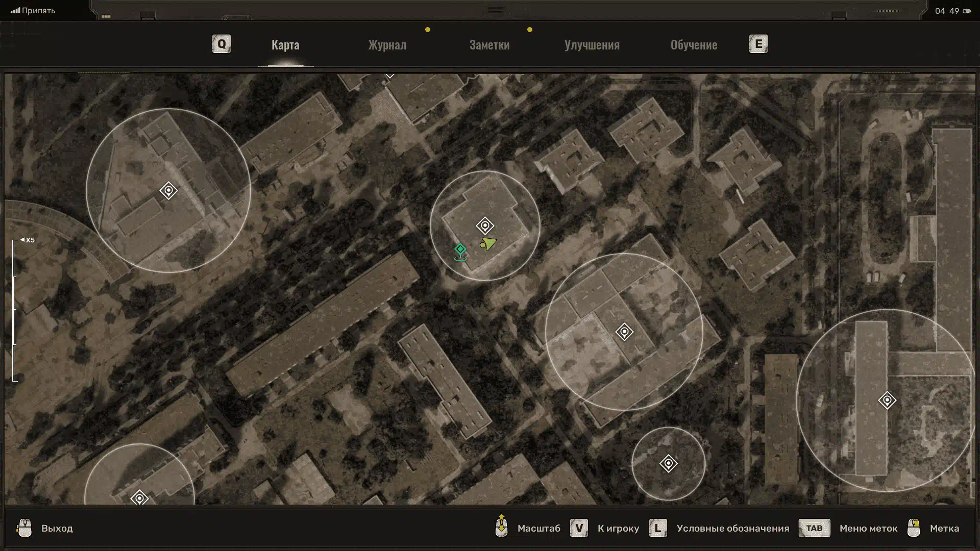Select the teal quest marker icon
This screenshot has height=551, width=980.
460,249
